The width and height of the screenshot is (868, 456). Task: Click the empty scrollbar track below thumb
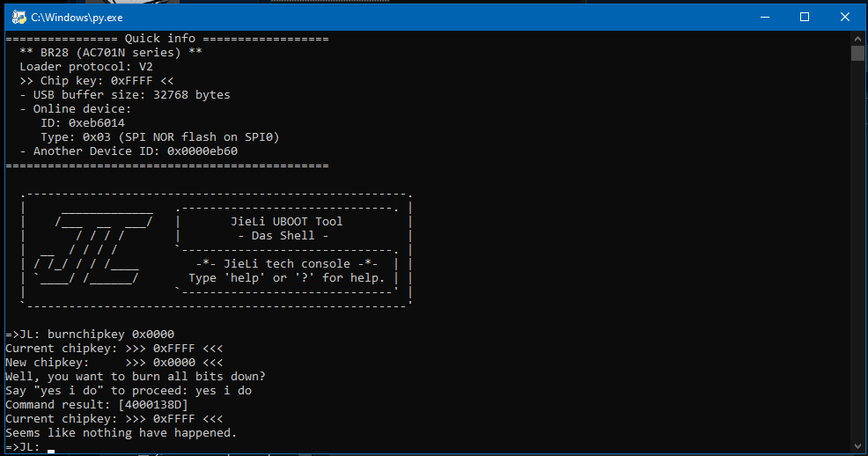pyautogui.click(x=857, y=249)
